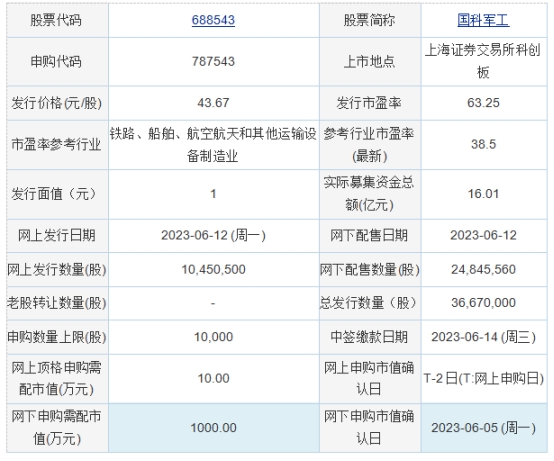Click the issue P/E ratio value 63.25
Image resolution: width=554 pixels, height=461 pixels.
tap(483, 103)
